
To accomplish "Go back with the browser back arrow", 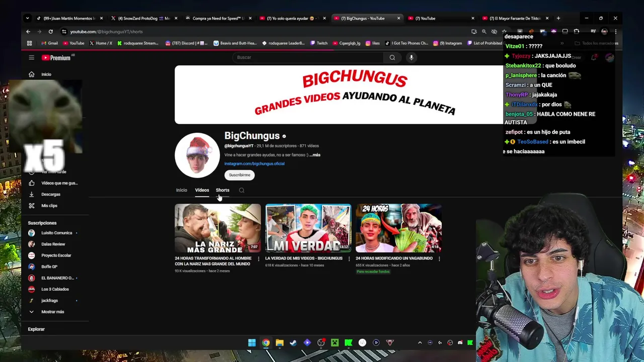I will [x=28, y=32].
